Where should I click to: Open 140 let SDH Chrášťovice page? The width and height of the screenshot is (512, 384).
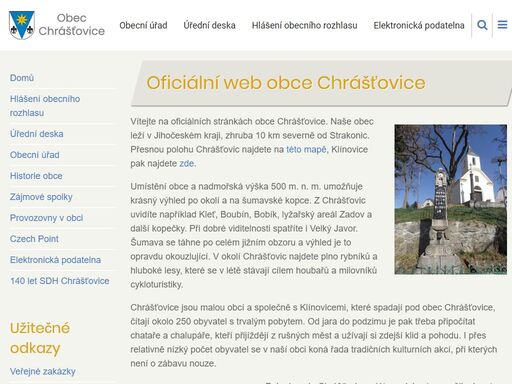pos(60,281)
